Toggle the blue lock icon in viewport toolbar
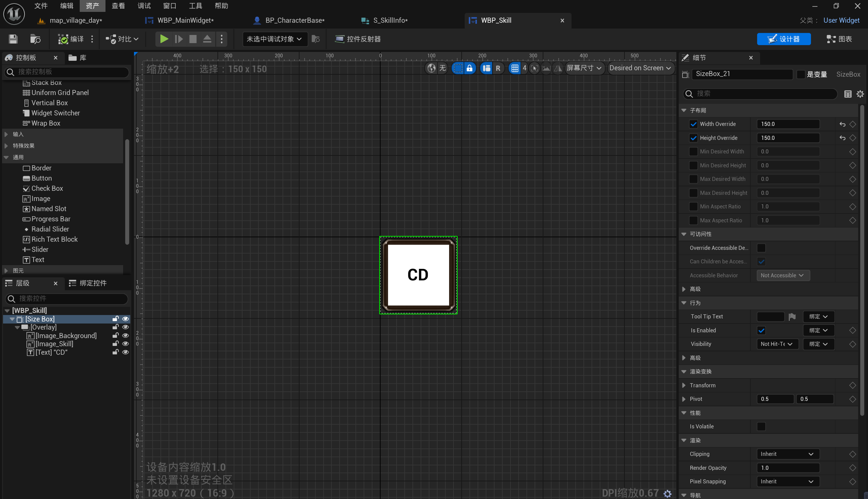The width and height of the screenshot is (868, 499). (469, 68)
